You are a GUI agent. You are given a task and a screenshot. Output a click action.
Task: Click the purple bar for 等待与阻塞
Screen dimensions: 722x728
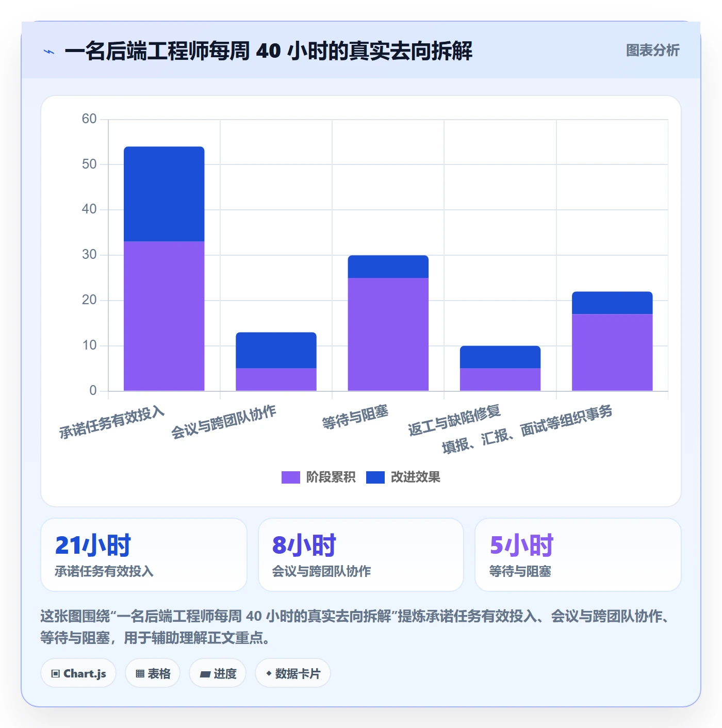tap(388, 334)
